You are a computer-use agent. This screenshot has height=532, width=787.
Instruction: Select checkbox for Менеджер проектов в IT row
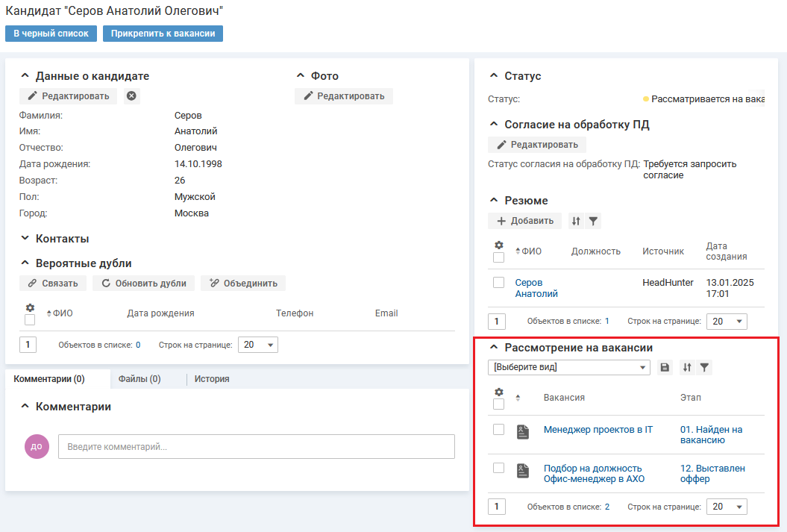pyautogui.click(x=499, y=430)
